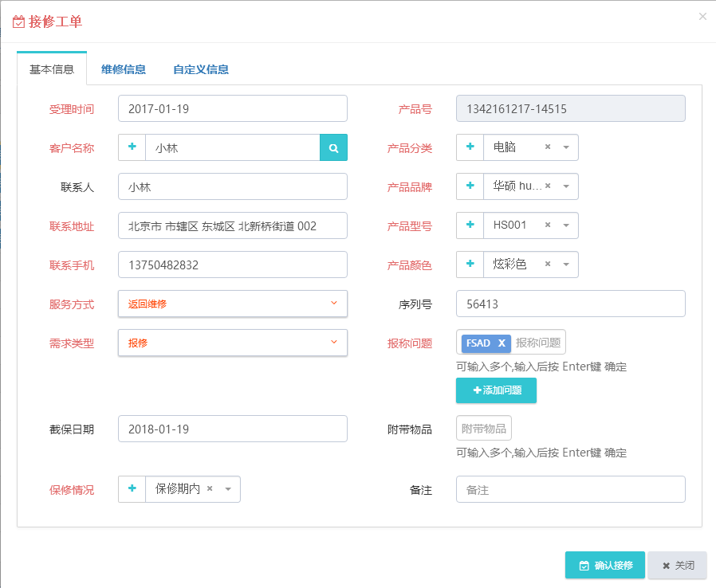Click the plus icon beside 产品型号
Screen dimensions: 716x588
[x=470, y=225]
